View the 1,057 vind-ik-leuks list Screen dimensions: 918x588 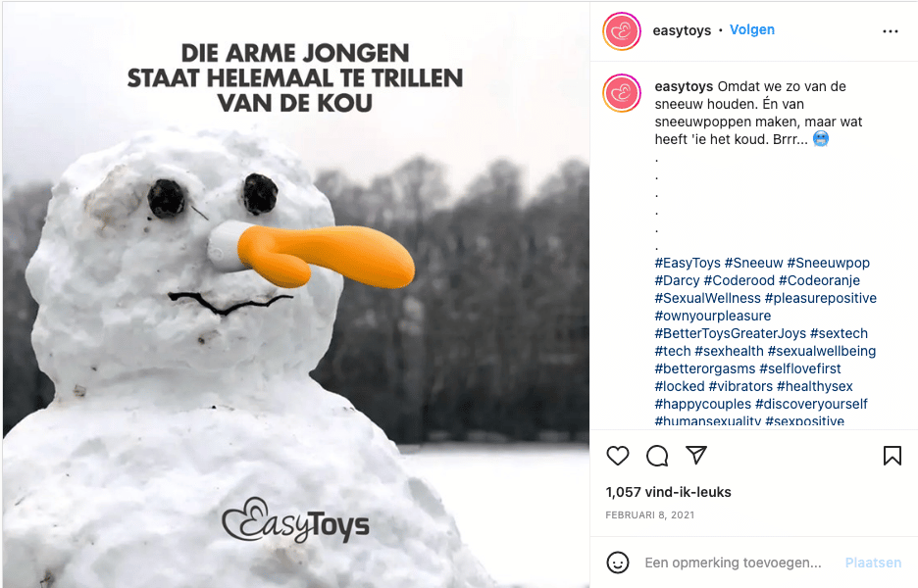(668, 492)
